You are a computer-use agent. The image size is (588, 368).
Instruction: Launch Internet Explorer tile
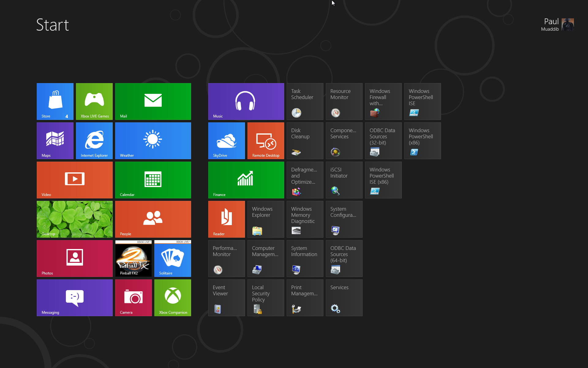coord(94,141)
